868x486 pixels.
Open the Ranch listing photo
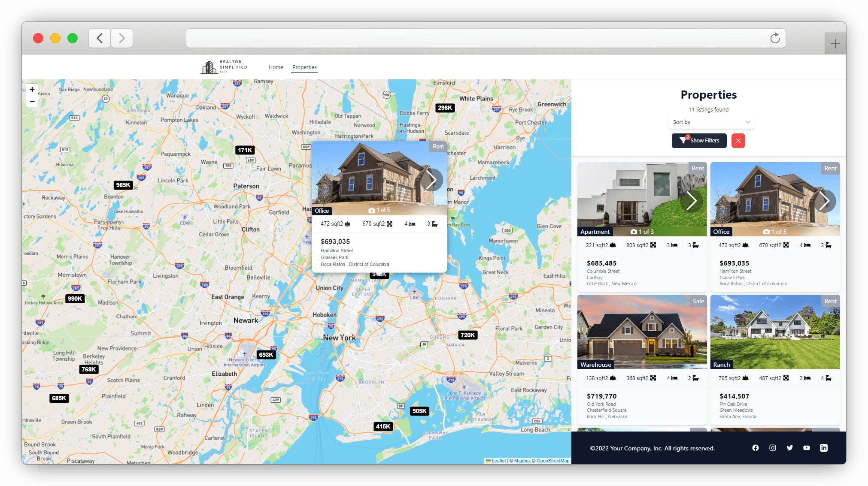(x=775, y=332)
